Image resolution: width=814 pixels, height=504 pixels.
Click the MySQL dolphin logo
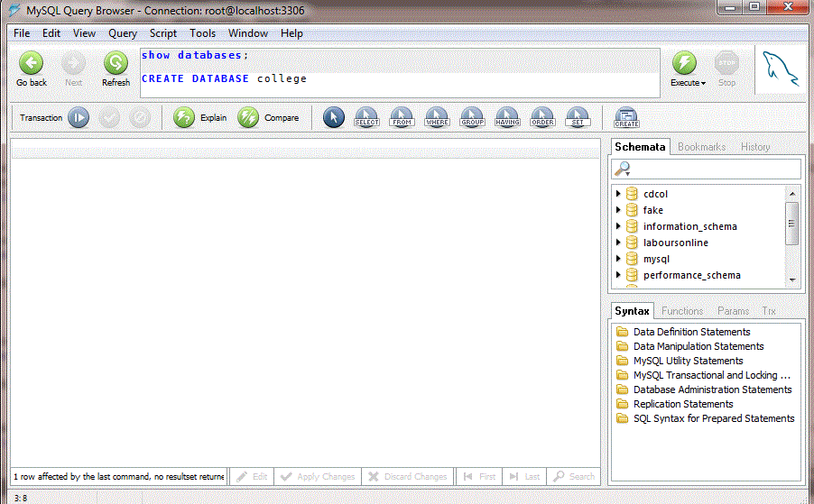[x=781, y=69]
